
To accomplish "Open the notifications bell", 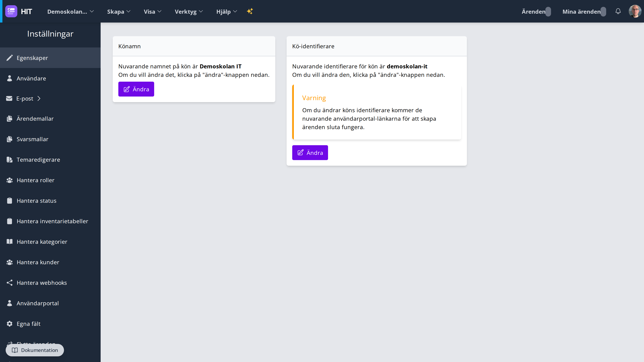I will (618, 11).
